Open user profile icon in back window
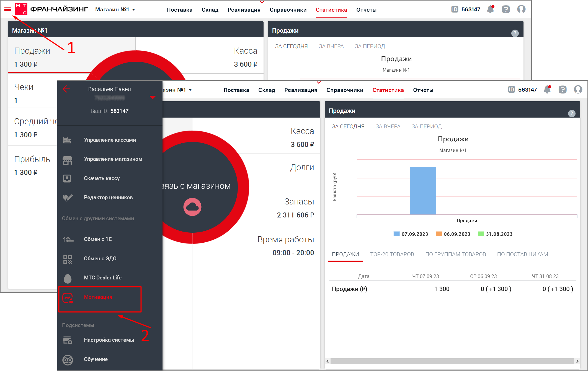588x371 pixels. 521,9
